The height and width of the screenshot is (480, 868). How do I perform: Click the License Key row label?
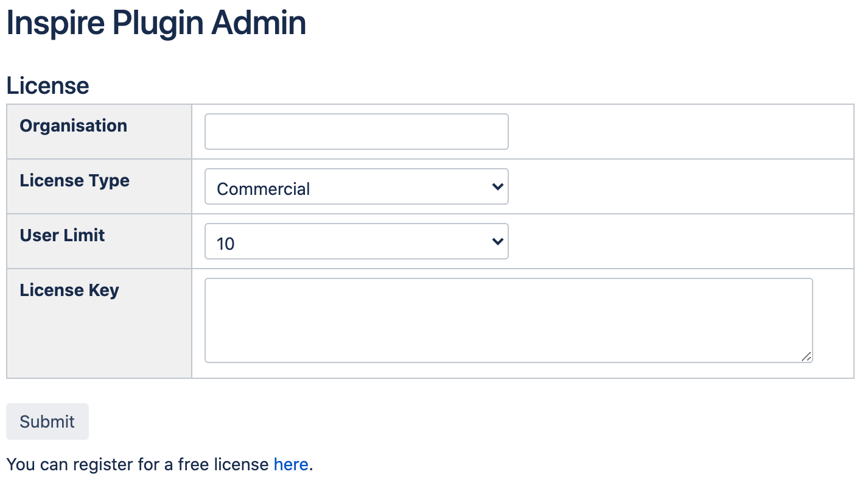[69, 290]
